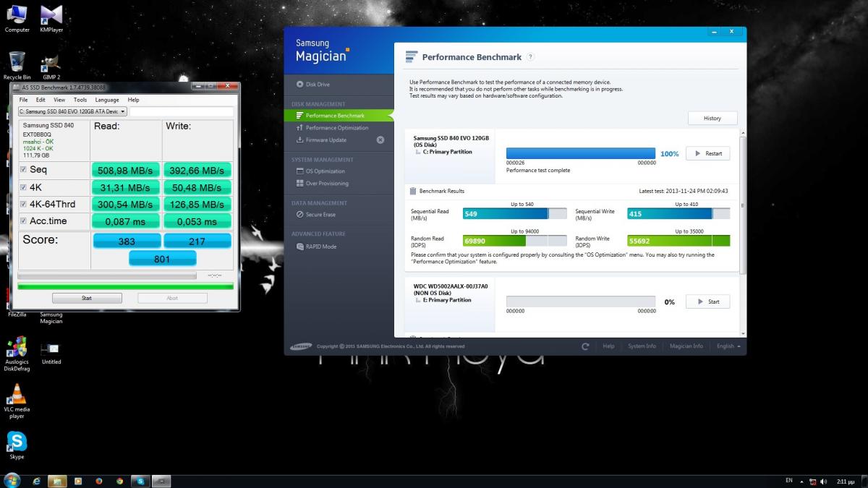Open Performance Optimization in sidebar
Image resolution: width=868 pixels, height=488 pixels.
[331, 128]
